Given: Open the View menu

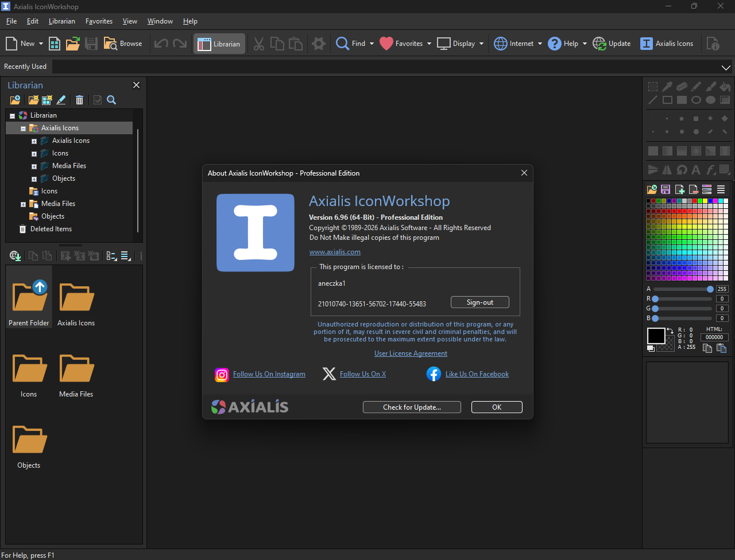Looking at the screenshot, I should click(130, 21).
